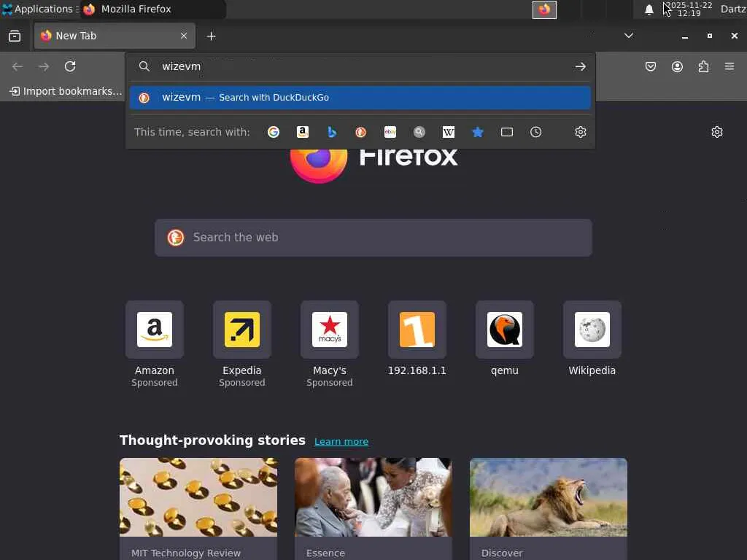Go forward to the next page
Screen dimensions: 747x560
tap(44, 66)
